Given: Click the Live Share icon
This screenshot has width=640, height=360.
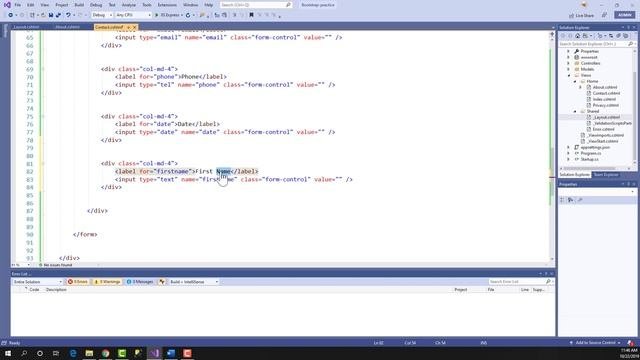Looking at the screenshot, I should pos(571,16).
